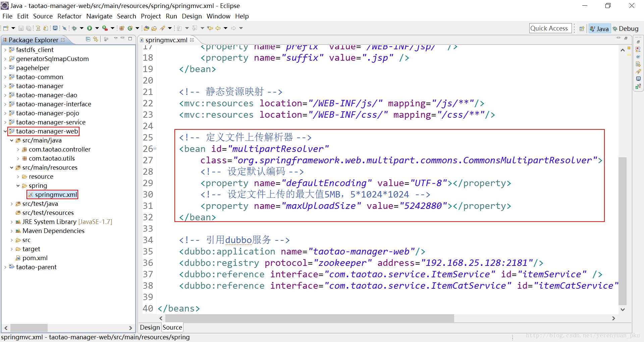Switch to the Source tab

pos(172,327)
